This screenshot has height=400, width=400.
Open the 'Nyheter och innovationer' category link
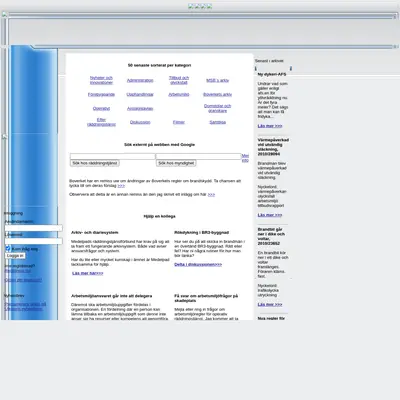(x=101, y=80)
